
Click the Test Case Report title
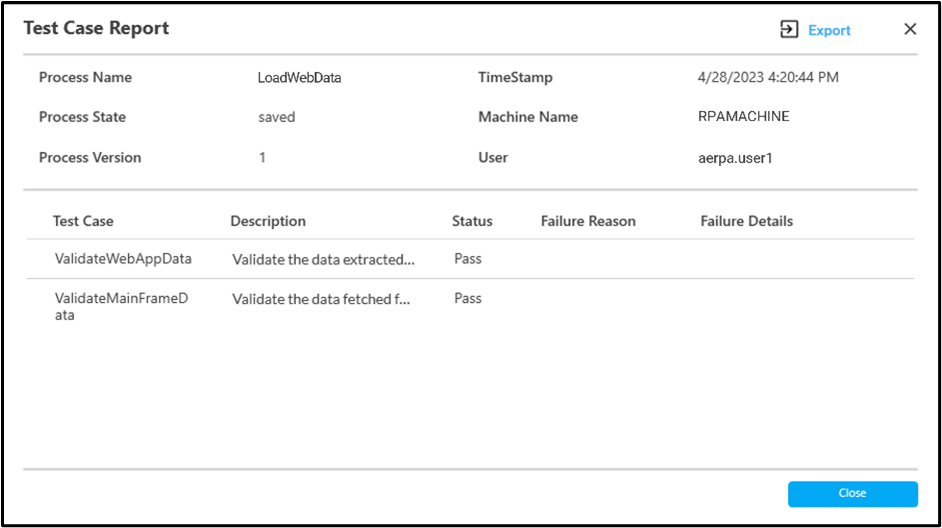[96, 28]
